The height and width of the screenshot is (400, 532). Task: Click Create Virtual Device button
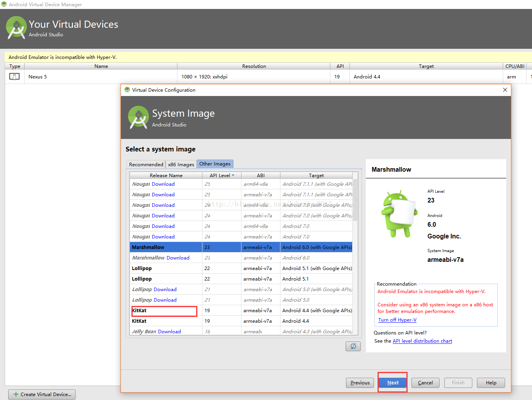42,394
